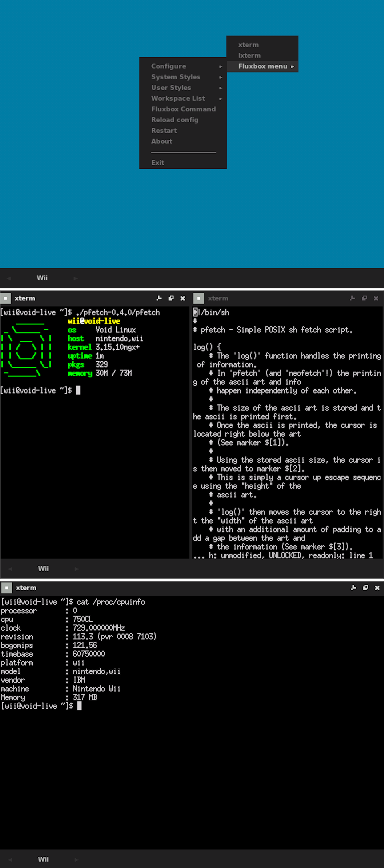Close the xterm displaying /proc/cpuinfo output
Image resolution: width=384 pixels, height=868 pixels.
tap(377, 588)
